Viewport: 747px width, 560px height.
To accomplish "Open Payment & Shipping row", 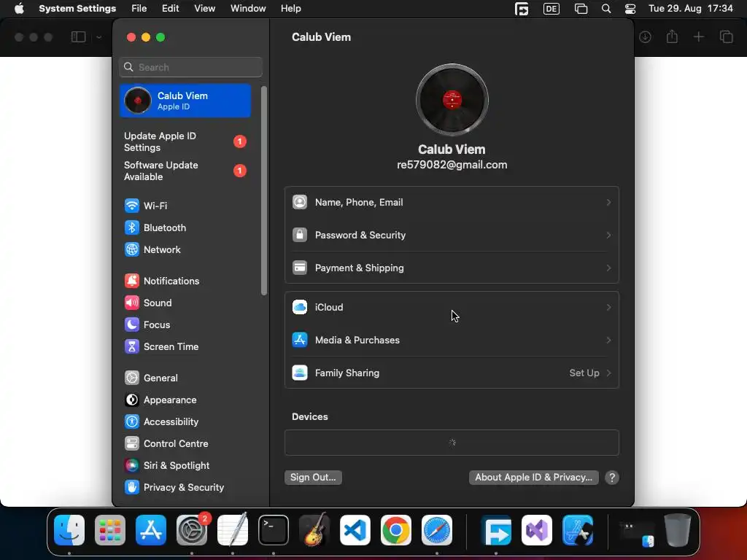I will click(x=452, y=268).
